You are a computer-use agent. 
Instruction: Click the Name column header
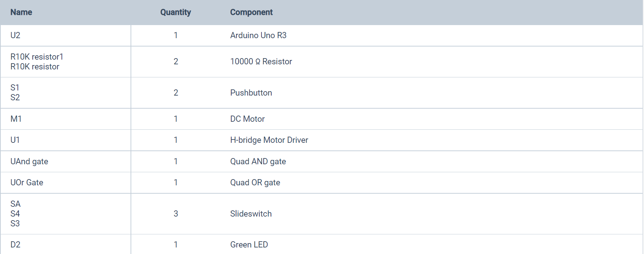[x=21, y=12]
